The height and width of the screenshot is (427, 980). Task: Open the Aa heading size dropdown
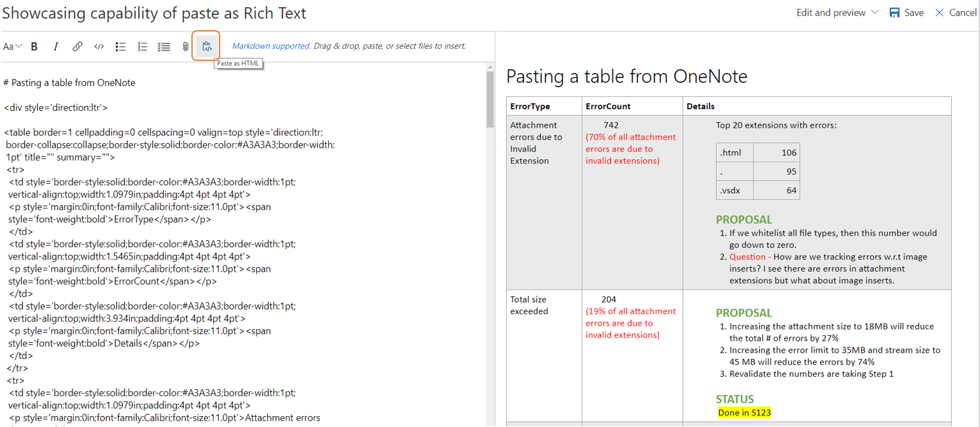click(x=12, y=46)
